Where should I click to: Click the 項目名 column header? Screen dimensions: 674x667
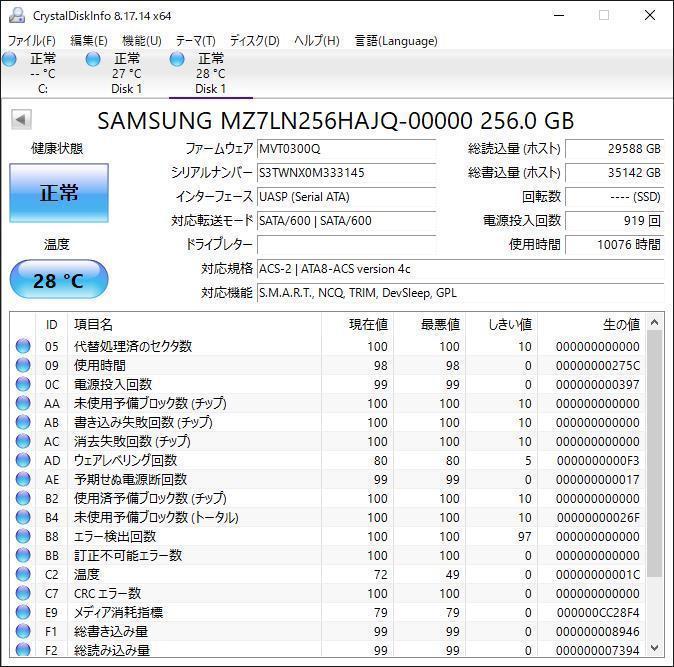(x=194, y=324)
